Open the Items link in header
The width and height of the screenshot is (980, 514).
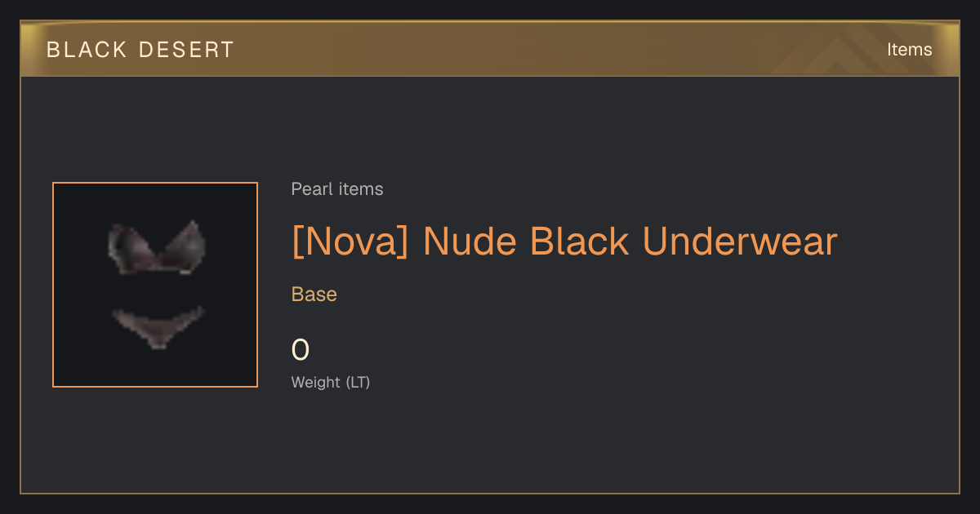pyautogui.click(x=909, y=50)
